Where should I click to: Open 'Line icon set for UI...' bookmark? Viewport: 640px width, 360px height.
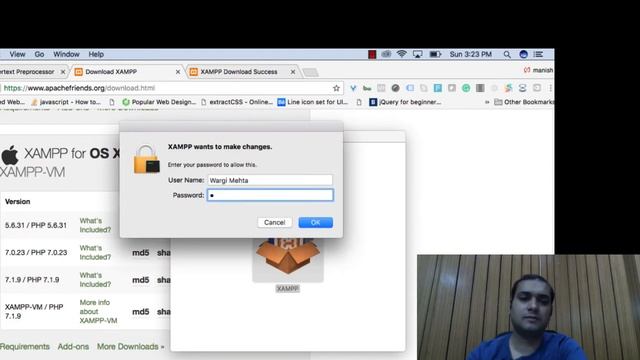313,102
